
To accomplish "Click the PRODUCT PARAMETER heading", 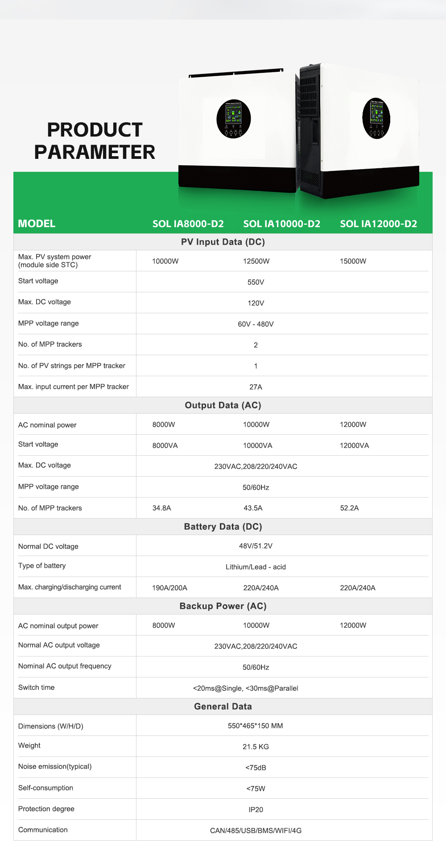I will coord(95,141).
